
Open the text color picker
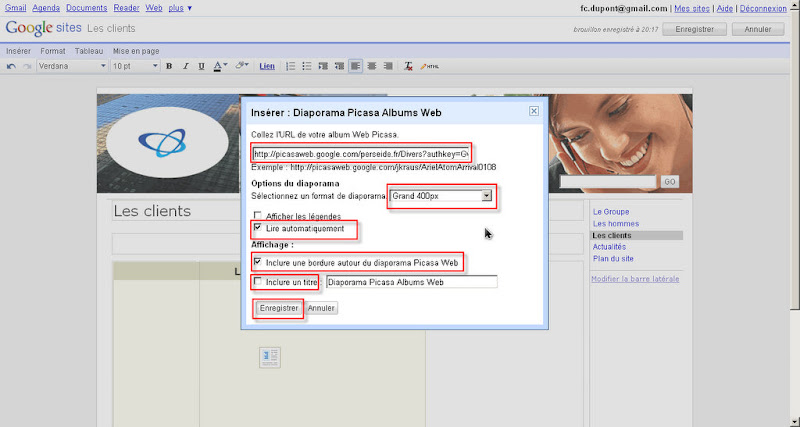point(220,66)
